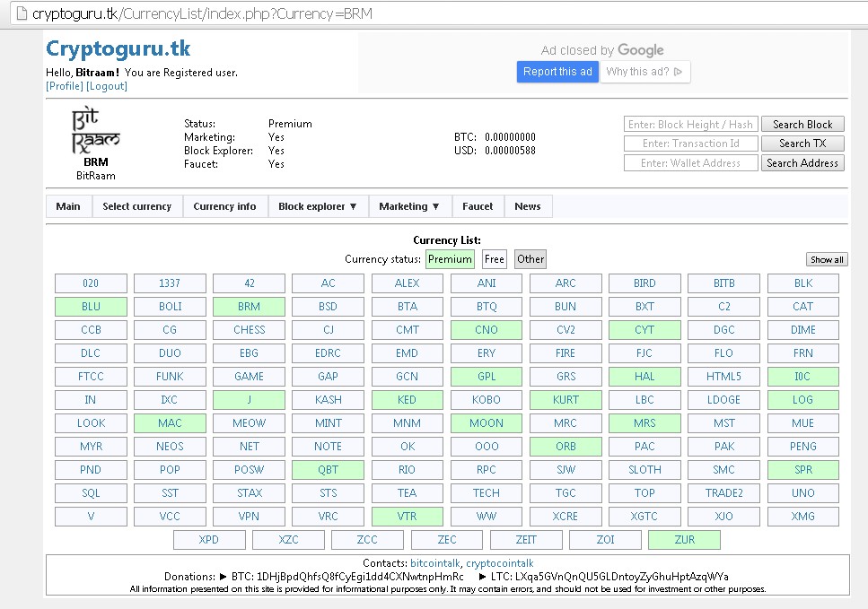Open the cryptocointalk contact link
Viewport: 868px width, 609px height.
pos(500,563)
